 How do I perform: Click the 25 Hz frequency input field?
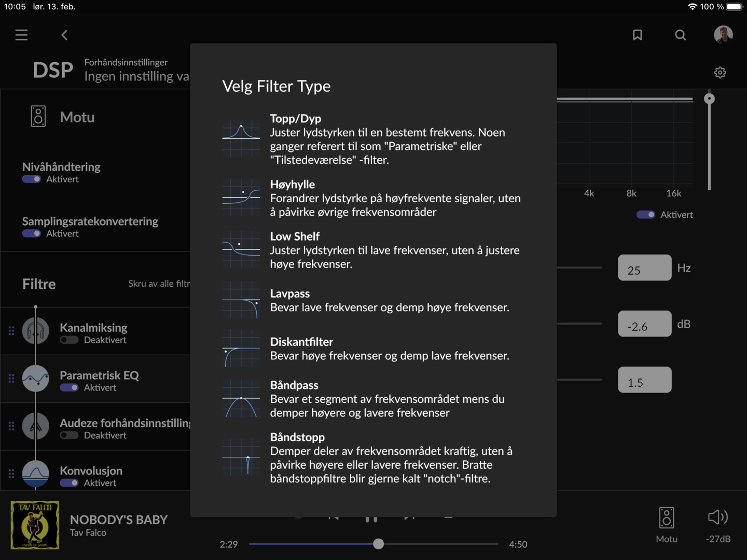pyautogui.click(x=644, y=268)
